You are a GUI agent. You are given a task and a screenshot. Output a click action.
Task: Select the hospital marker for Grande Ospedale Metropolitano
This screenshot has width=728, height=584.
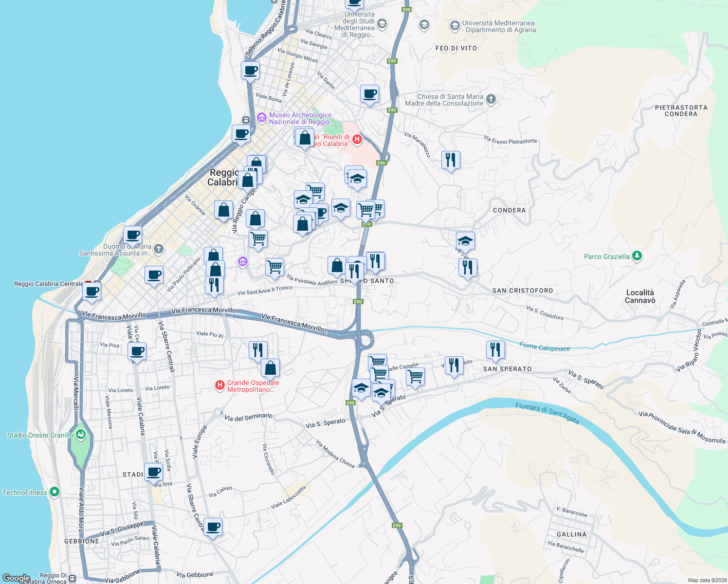click(219, 384)
